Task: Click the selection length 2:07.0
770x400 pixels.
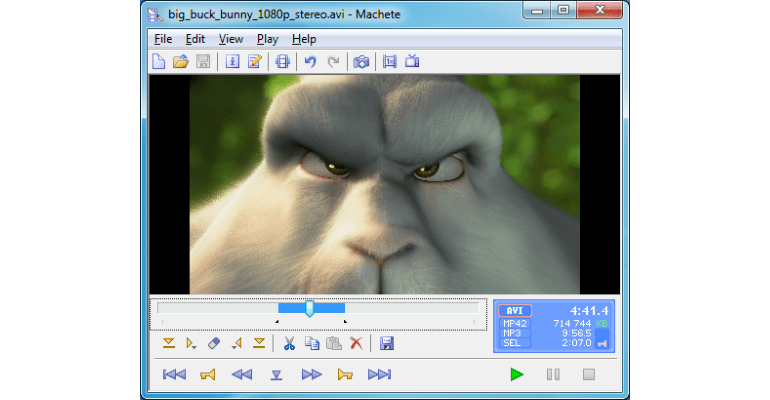Action: point(577,343)
